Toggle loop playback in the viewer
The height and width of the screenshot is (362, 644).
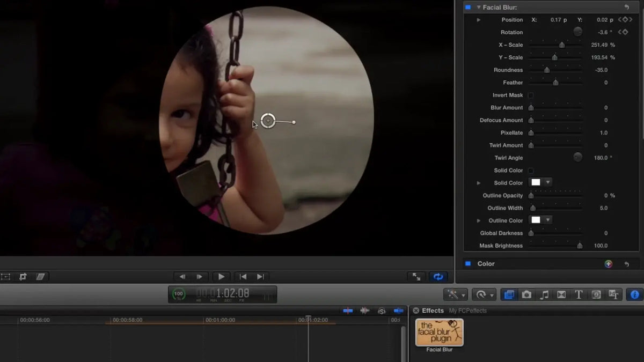[438, 277]
